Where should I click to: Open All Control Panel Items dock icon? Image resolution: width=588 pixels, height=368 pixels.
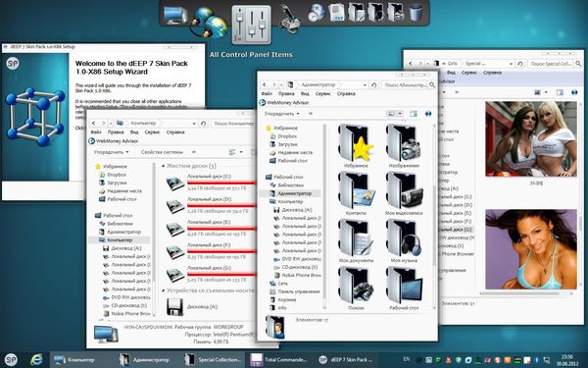click(251, 25)
